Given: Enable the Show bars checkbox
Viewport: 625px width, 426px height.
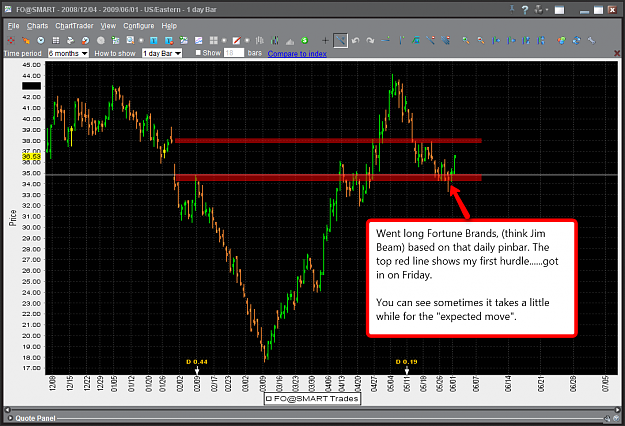Looking at the screenshot, I should point(198,53).
